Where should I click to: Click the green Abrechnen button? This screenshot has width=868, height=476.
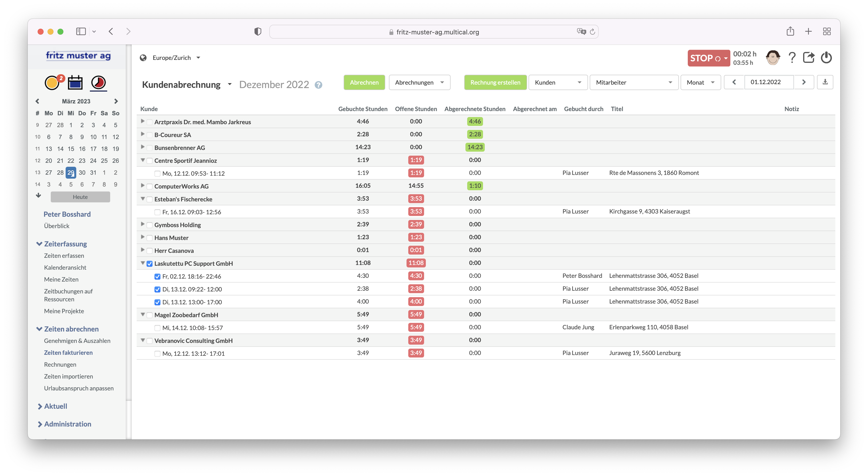pyautogui.click(x=364, y=82)
